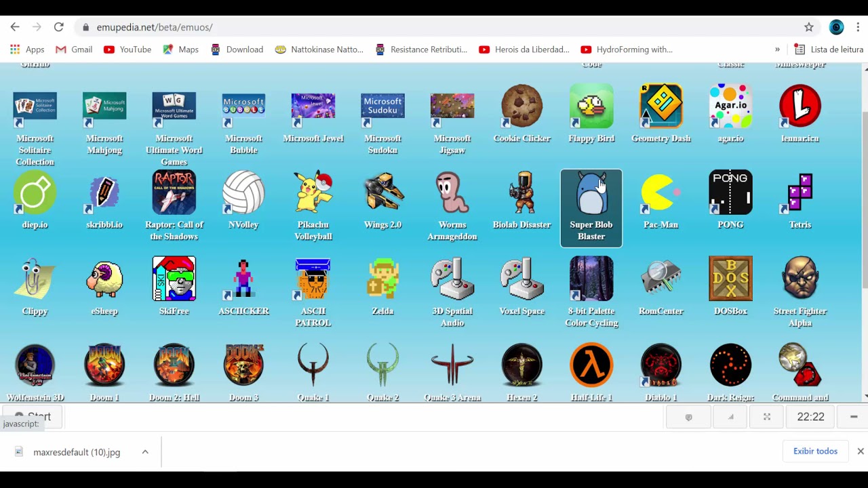Screen dimensions: 868x488
Task: Open HydroForming bookmark
Action: point(627,49)
